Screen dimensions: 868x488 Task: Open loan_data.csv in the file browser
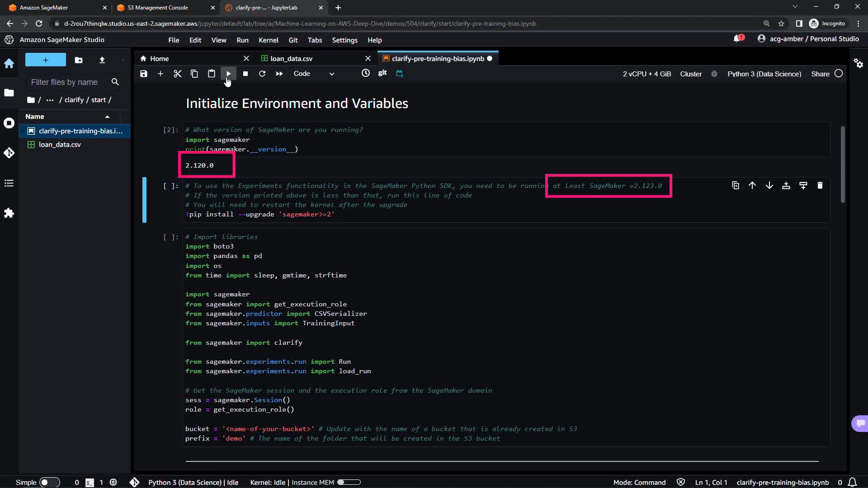point(60,145)
